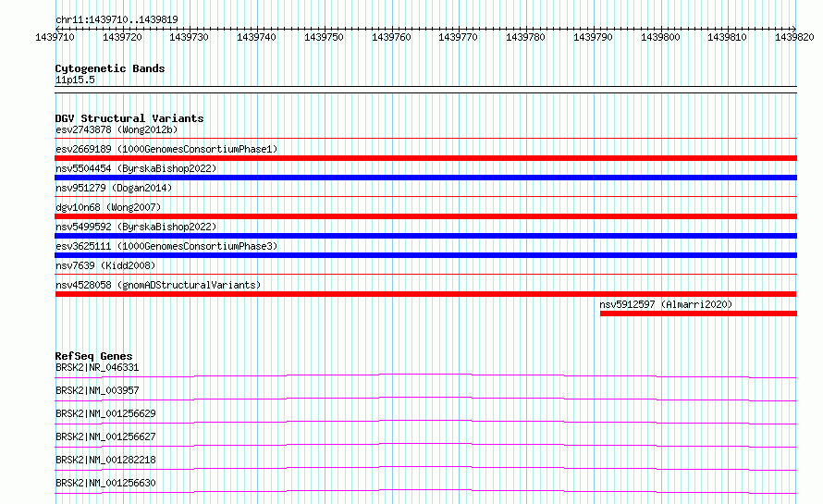Open transcript BRSK2|NM_001256629
This screenshot has height=504, width=823.
tap(105, 413)
